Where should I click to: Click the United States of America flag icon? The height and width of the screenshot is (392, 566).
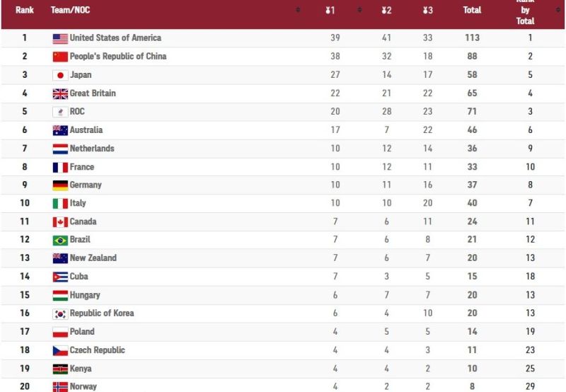click(x=60, y=38)
